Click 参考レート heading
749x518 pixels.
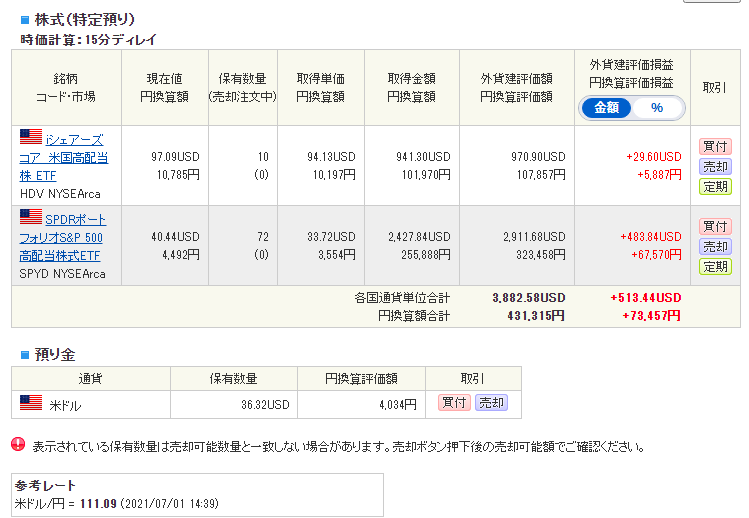coord(45,486)
